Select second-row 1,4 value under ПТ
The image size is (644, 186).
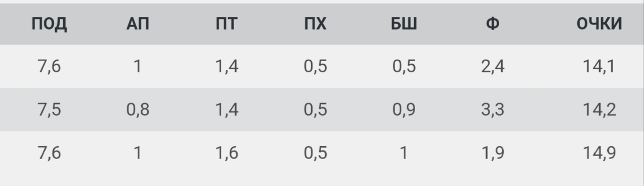pyautogui.click(x=226, y=110)
